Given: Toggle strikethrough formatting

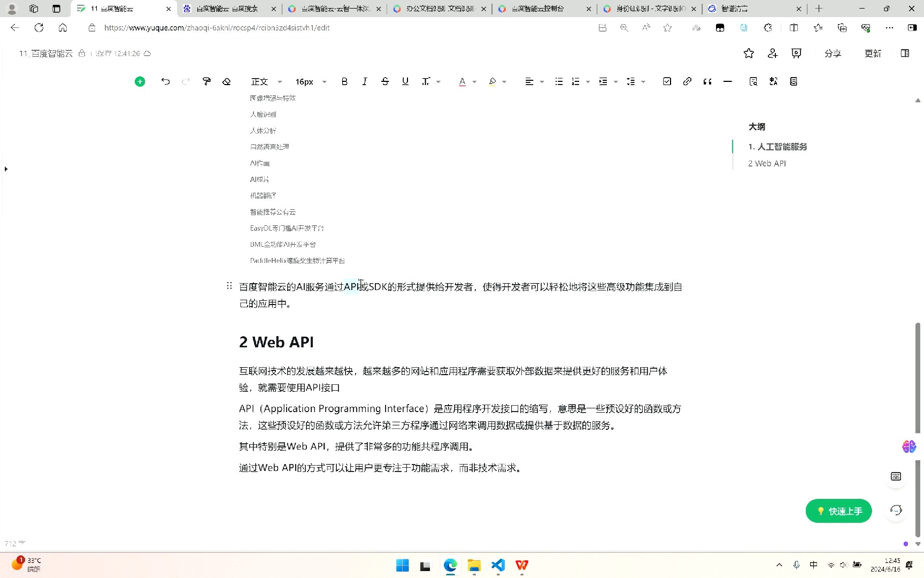Looking at the screenshot, I should (385, 81).
